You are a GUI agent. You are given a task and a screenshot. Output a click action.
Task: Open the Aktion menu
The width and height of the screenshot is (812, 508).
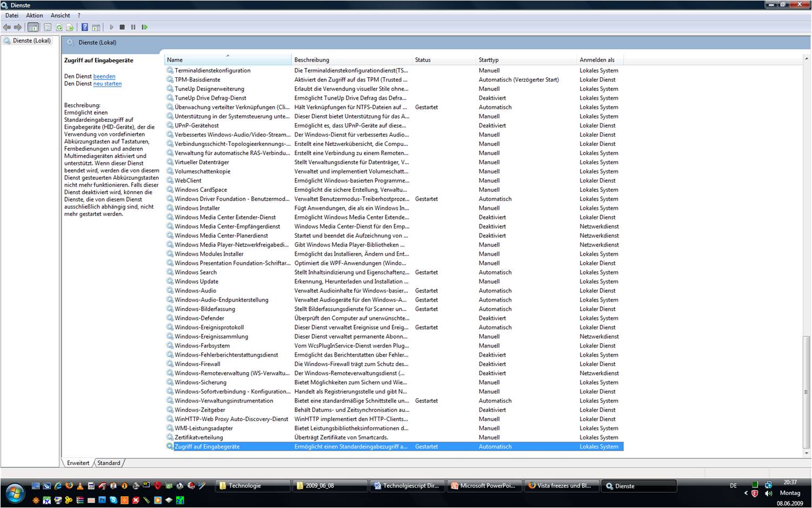(35, 15)
